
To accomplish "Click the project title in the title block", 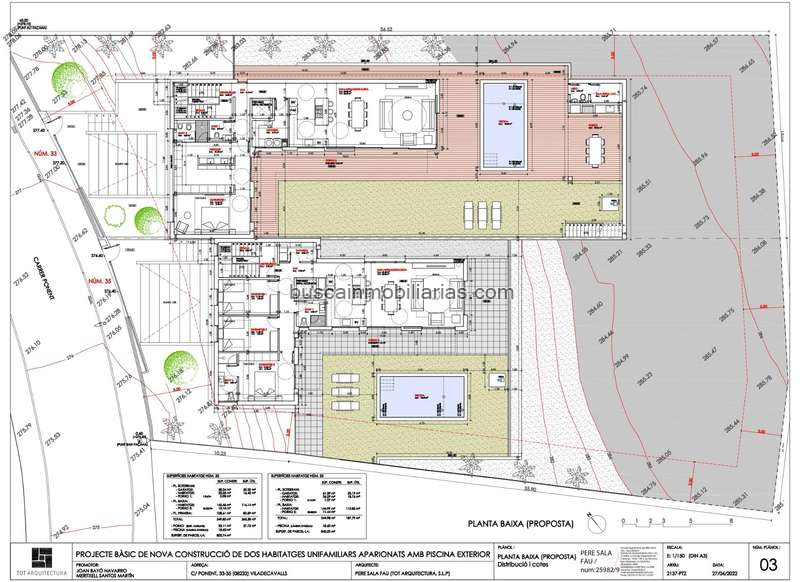I will pos(283,553).
